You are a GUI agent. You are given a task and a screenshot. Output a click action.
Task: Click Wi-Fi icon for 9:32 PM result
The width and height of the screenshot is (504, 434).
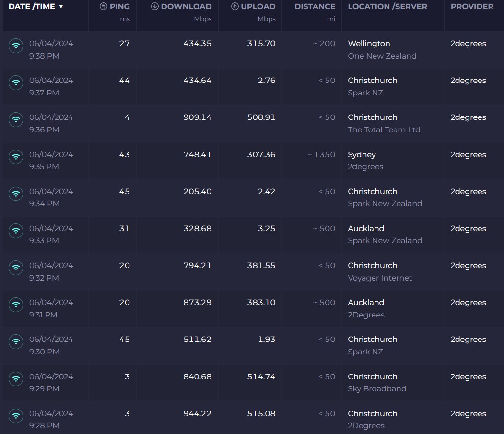coord(16,268)
